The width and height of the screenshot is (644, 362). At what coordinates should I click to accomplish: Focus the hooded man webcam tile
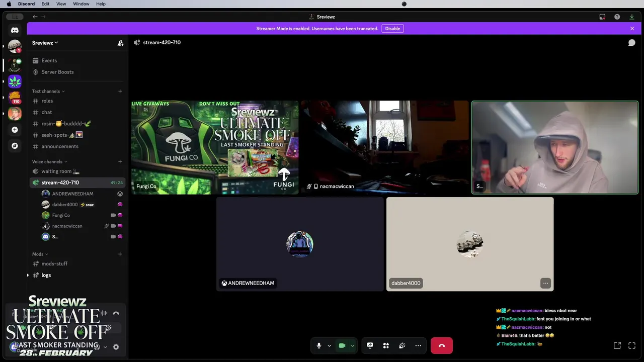coord(555,147)
